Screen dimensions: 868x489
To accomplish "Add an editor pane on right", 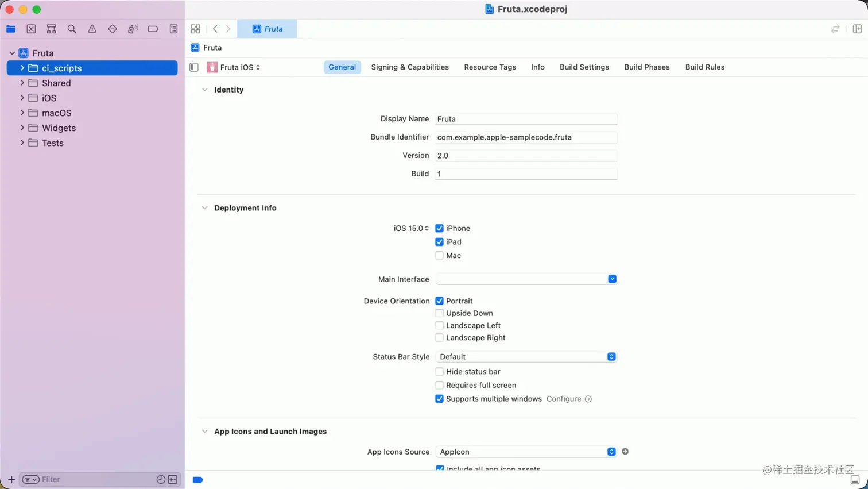I will tap(857, 29).
